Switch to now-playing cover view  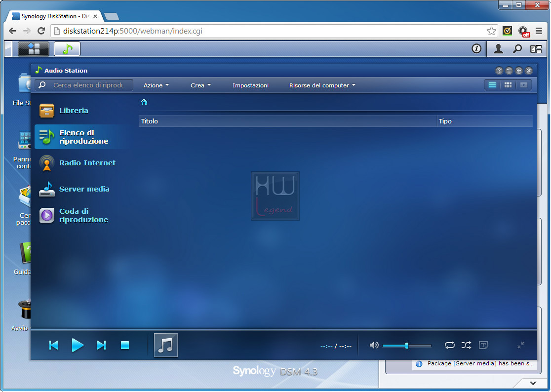[523, 85]
